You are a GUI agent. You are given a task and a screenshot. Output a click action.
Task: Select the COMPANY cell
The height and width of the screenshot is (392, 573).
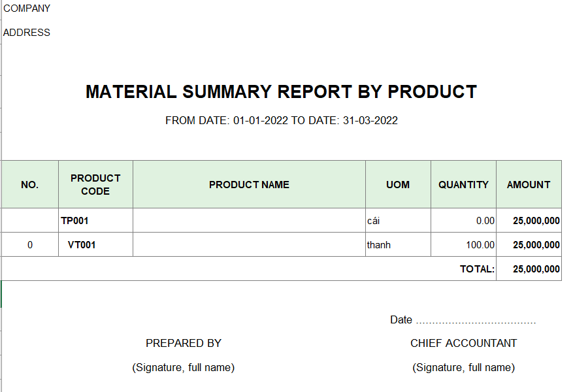27,8
